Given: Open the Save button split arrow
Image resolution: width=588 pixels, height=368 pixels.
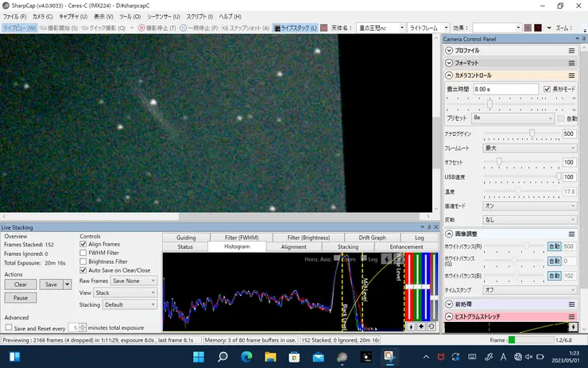Looking at the screenshot, I should click(x=67, y=285).
